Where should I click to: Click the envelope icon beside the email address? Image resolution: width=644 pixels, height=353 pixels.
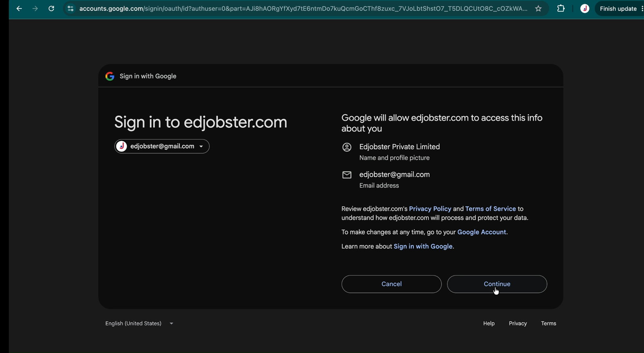click(347, 175)
